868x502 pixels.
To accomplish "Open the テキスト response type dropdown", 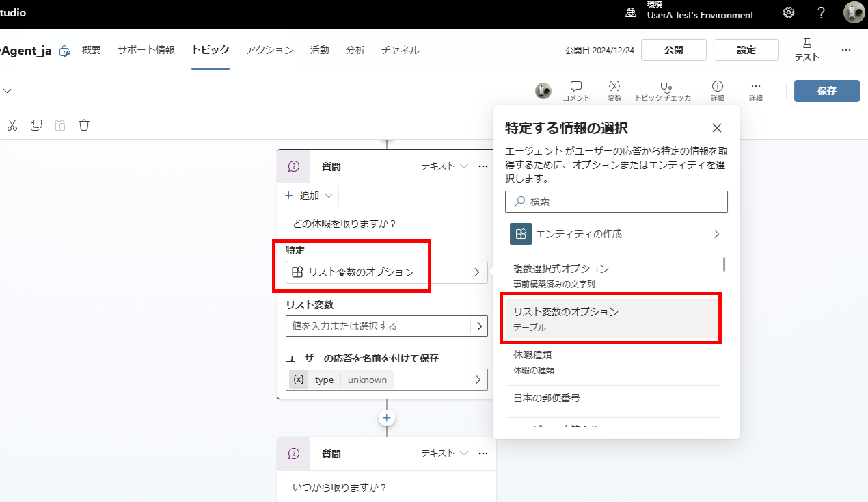I will [x=443, y=166].
